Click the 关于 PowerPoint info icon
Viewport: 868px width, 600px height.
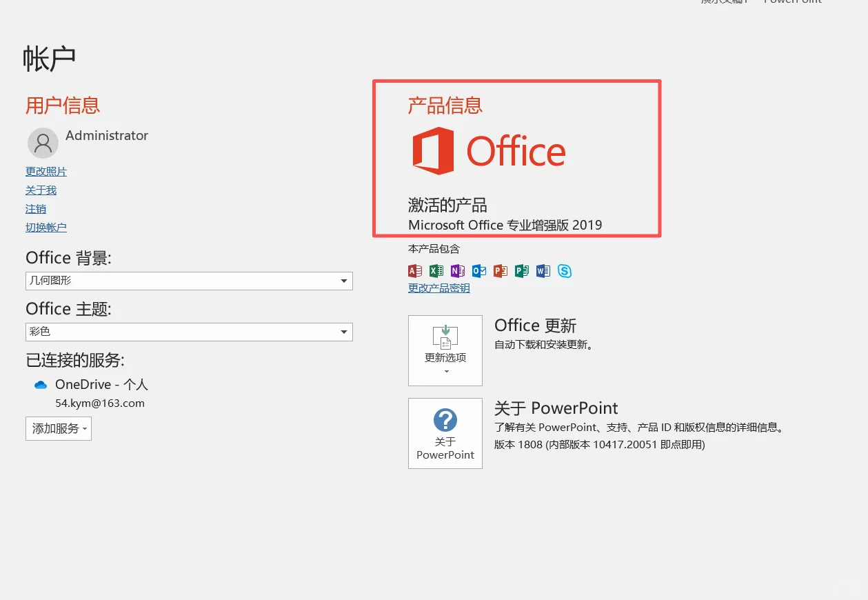[x=445, y=432]
